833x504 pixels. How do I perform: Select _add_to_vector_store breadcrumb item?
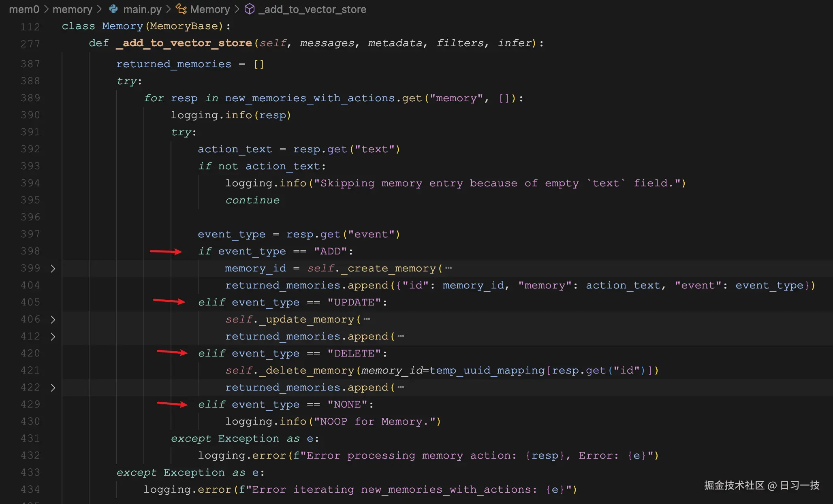click(x=312, y=9)
